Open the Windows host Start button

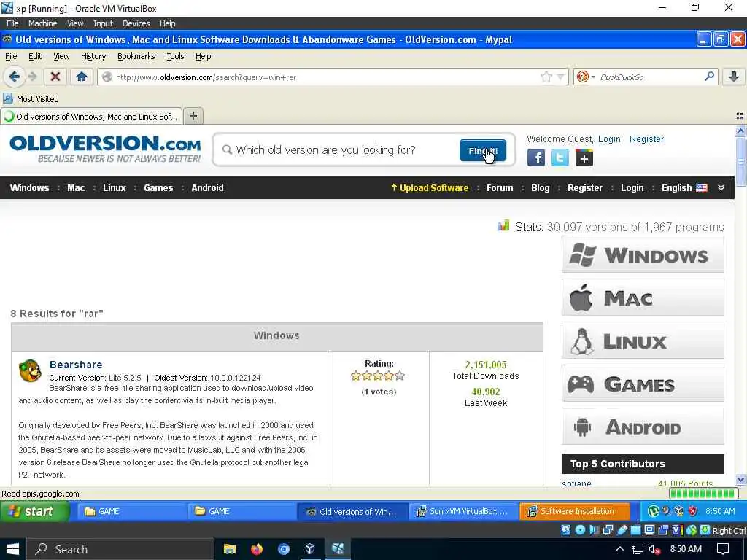coord(13,549)
